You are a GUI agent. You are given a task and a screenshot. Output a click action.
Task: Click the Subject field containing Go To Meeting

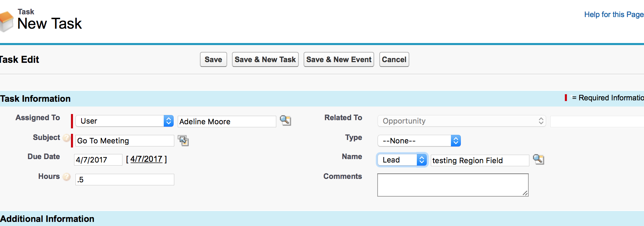point(125,141)
